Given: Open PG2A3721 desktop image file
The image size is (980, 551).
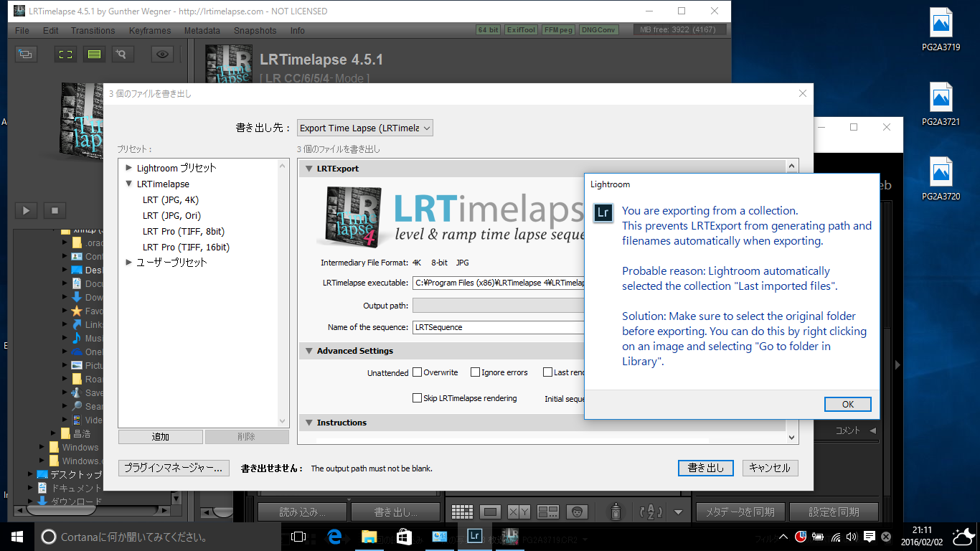Looking at the screenshot, I should (941, 105).
